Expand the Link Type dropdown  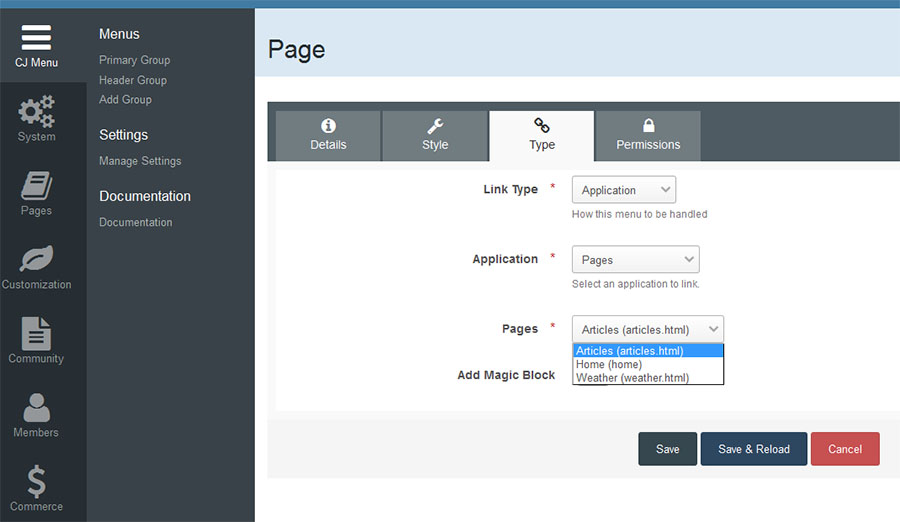[x=623, y=190]
